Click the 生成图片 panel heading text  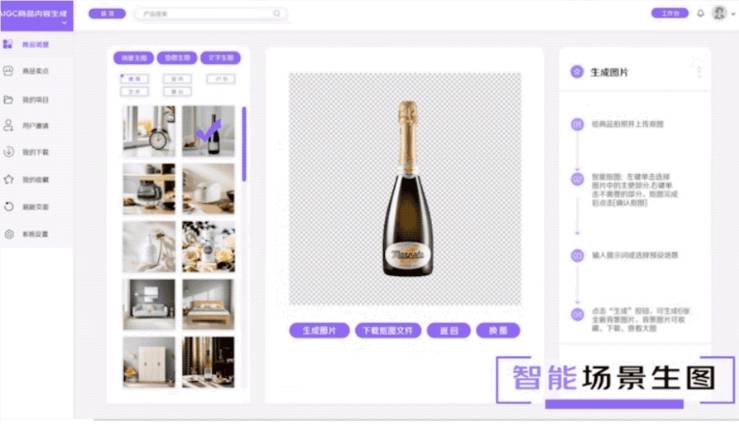tap(609, 72)
